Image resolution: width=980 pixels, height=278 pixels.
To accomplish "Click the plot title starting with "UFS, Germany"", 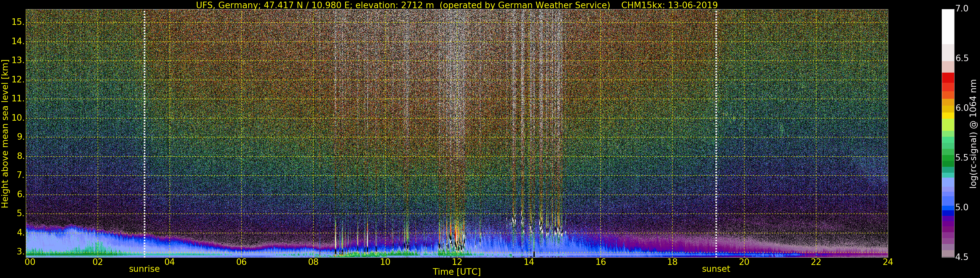I will point(457,5).
